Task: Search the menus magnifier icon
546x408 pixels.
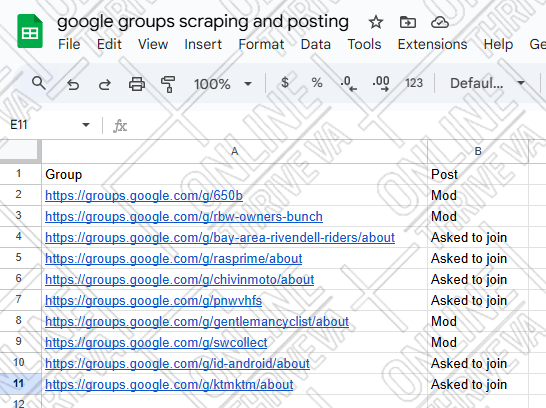Action: 38,84
